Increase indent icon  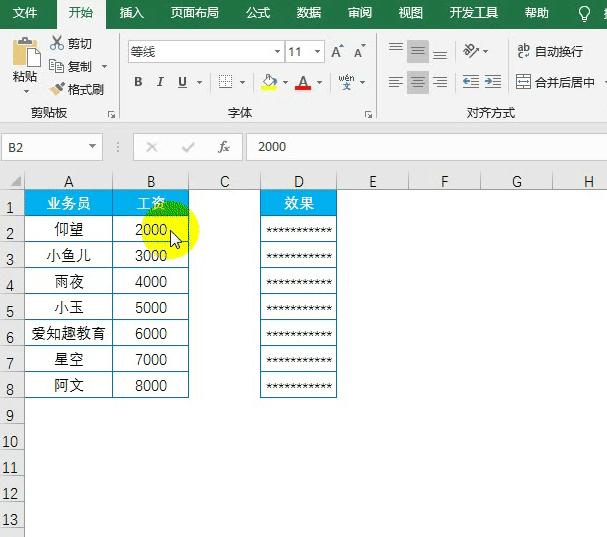pos(493,82)
